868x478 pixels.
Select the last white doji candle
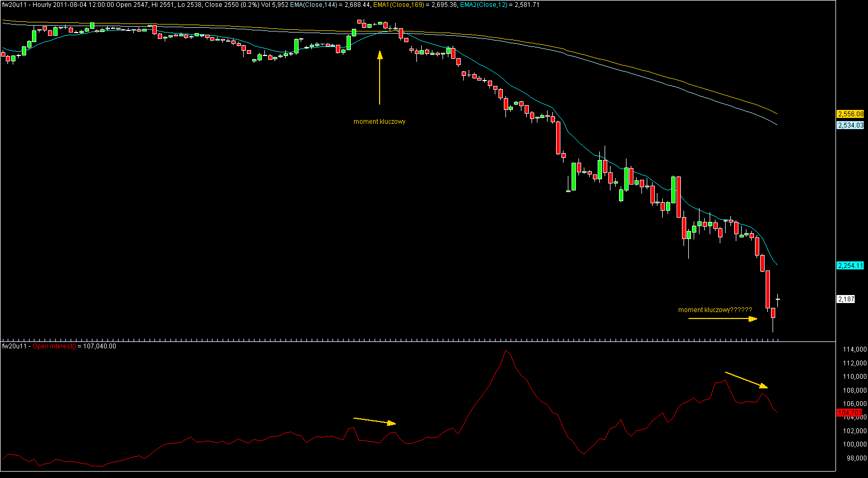pos(778,300)
